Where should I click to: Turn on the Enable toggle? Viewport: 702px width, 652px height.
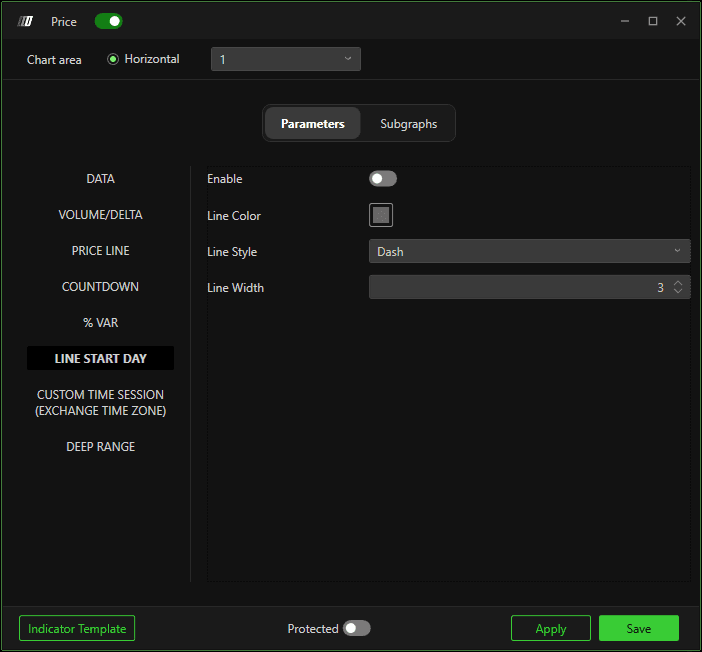click(383, 179)
